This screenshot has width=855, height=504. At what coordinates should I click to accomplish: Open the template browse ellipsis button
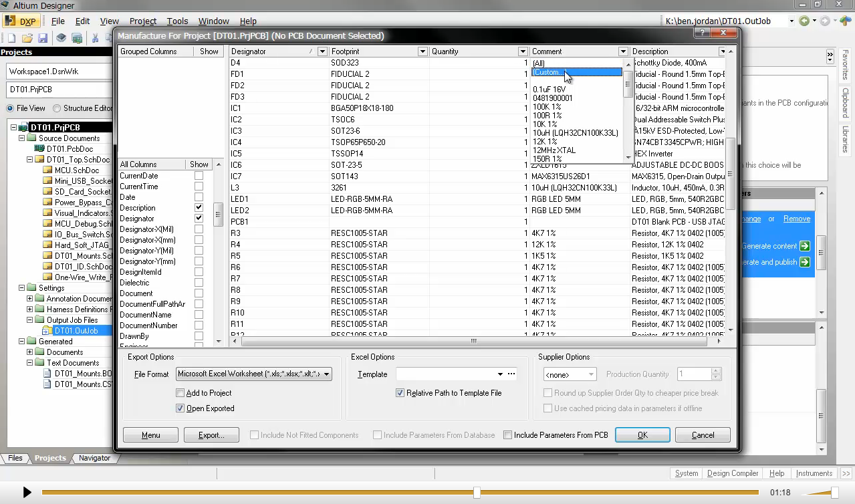tap(511, 374)
